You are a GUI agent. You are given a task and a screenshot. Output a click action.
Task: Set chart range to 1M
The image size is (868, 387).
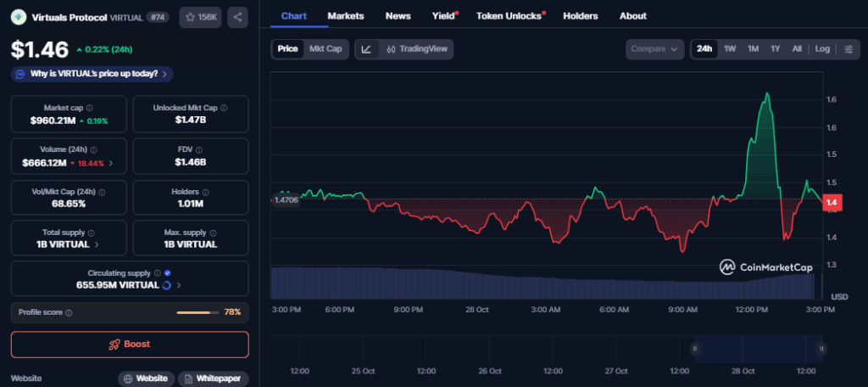point(753,48)
